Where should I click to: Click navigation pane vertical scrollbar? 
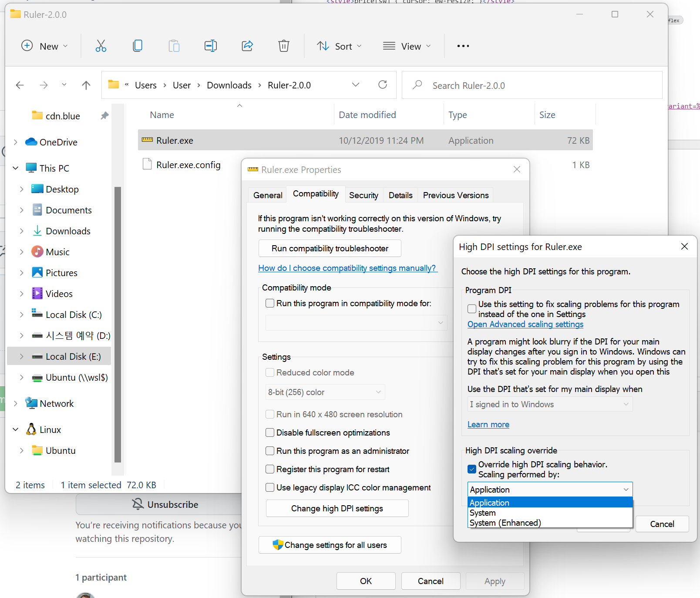118,324
